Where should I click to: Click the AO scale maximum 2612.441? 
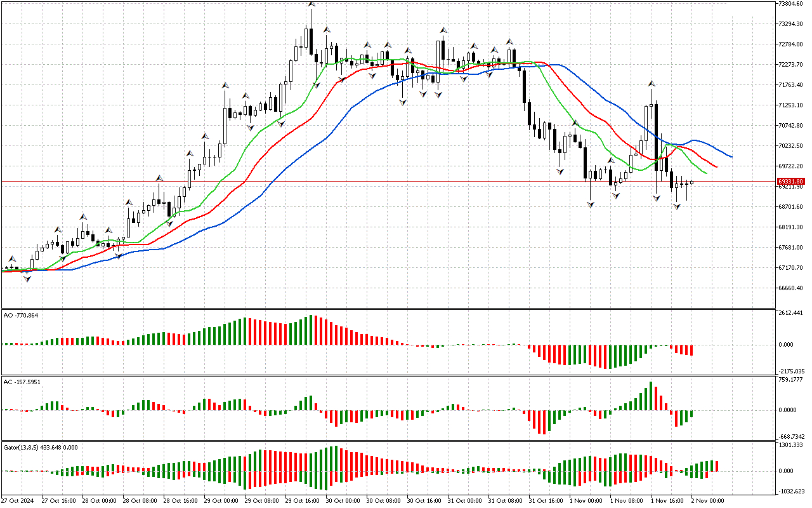tap(792, 314)
